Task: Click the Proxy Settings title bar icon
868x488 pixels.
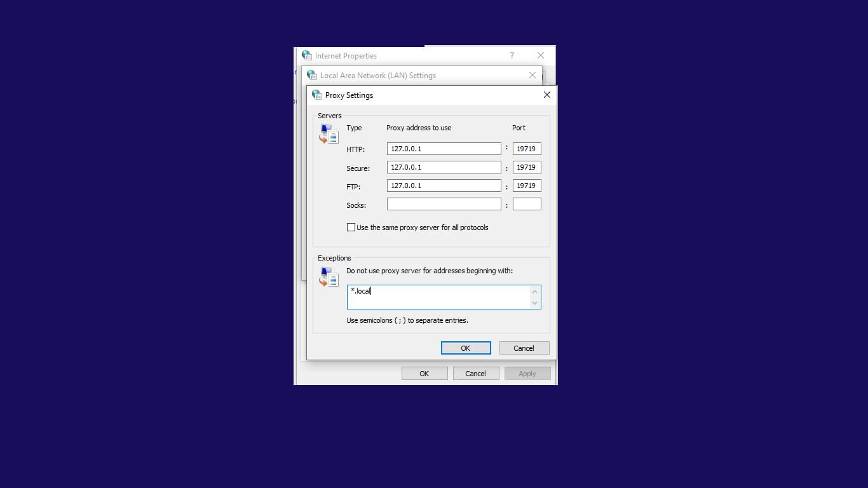Action: (x=316, y=95)
